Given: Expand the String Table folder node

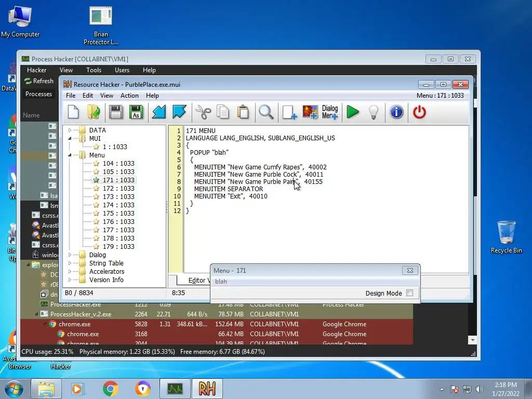Looking at the screenshot, I should click(70, 263).
